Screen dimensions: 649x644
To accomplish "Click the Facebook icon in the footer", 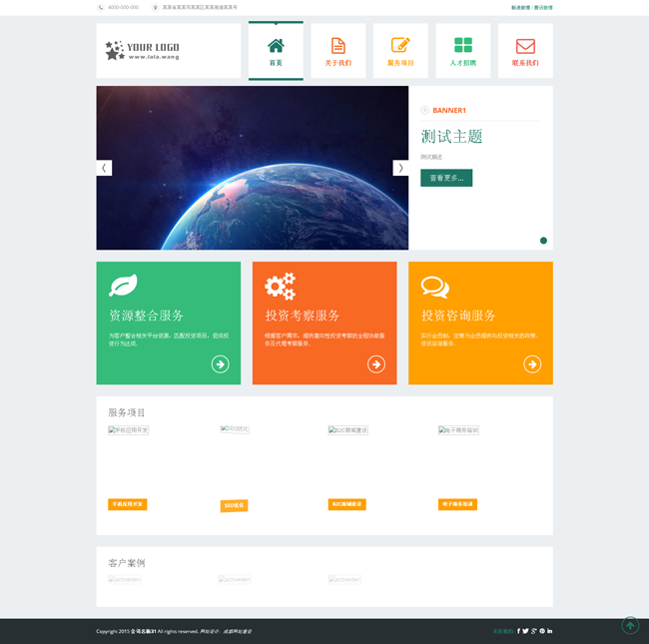I will [518, 631].
